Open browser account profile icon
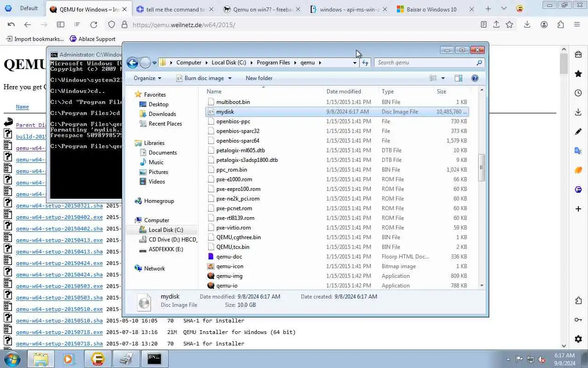This screenshot has height=368, width=588. pyautogui.click(x=544, y=25)
